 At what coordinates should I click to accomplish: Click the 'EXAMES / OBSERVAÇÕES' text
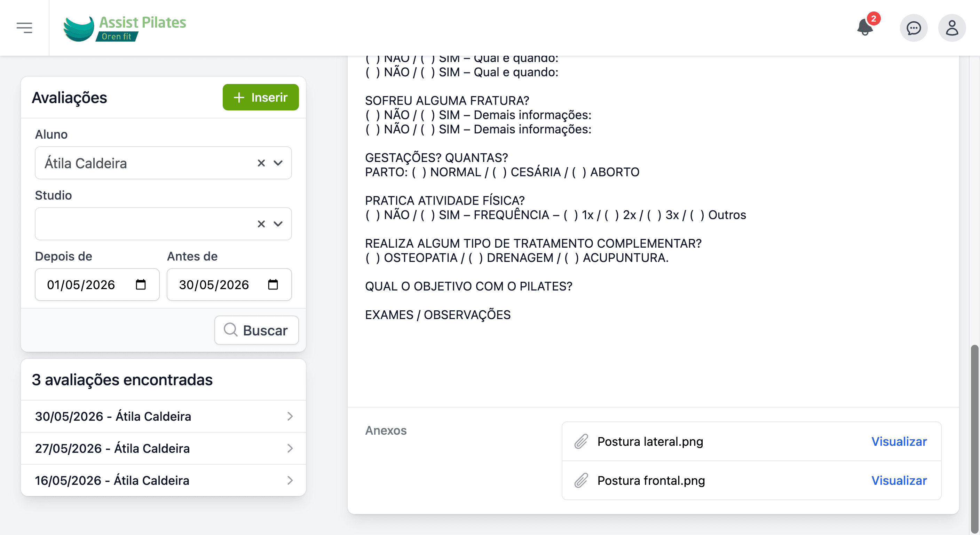438,315
